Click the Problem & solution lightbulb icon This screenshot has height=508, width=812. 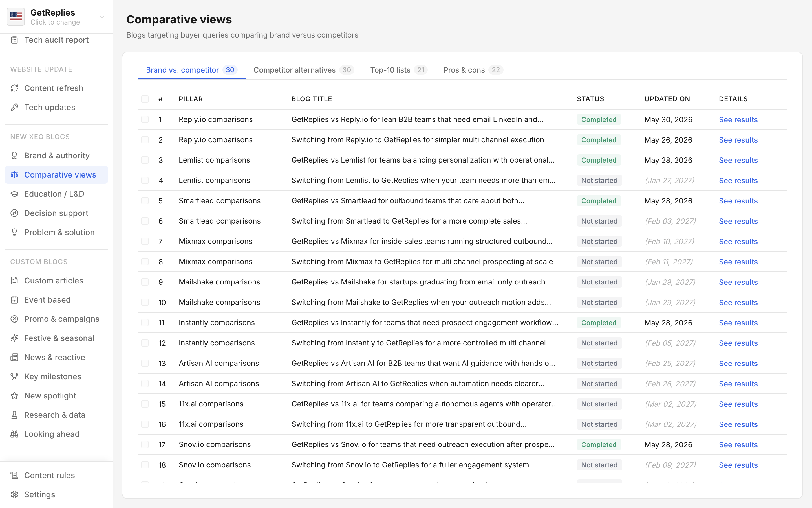[14, 232]
